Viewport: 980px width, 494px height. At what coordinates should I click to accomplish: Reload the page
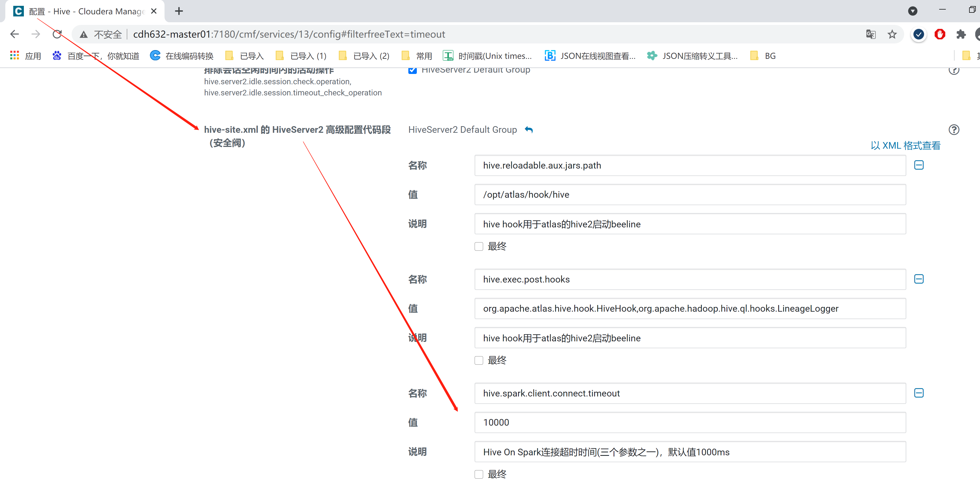click(x=57, y=35)
